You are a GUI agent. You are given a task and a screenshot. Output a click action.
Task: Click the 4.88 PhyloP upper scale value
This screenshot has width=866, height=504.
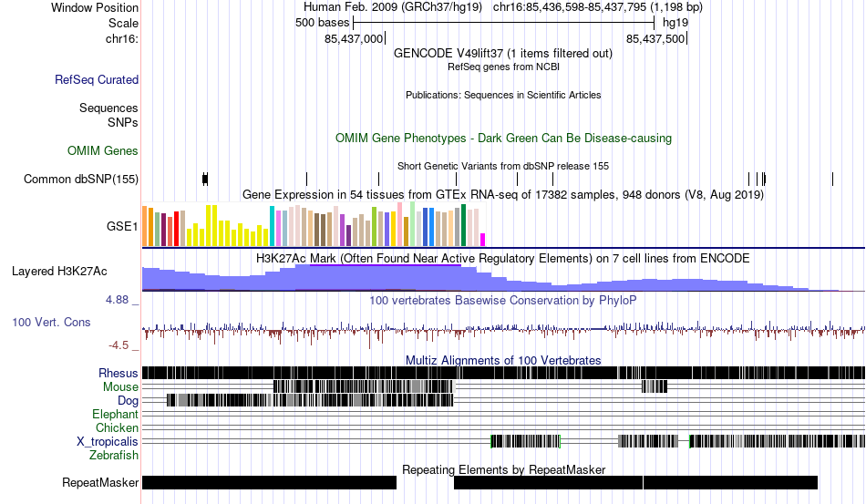[x=117, y=300]
